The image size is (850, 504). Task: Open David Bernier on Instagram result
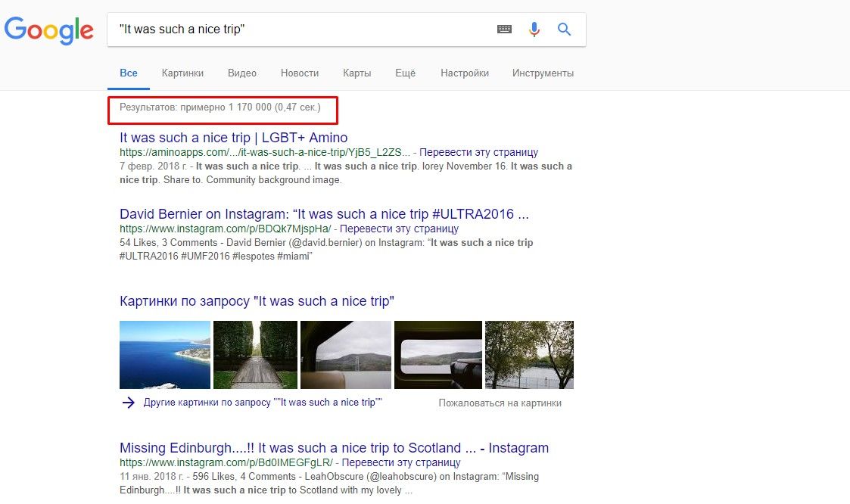pos(324,214)
